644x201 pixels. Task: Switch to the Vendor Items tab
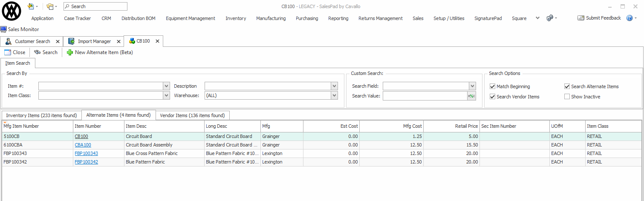click(192, 115)
